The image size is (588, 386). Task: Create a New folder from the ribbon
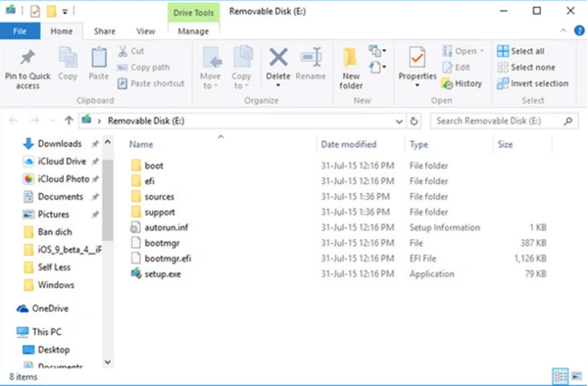point(351,69)
